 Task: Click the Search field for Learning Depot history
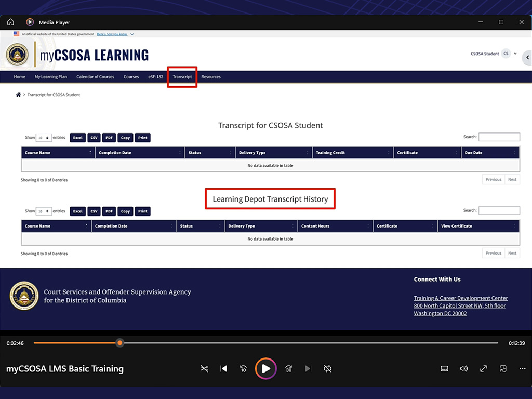(499, 211)
